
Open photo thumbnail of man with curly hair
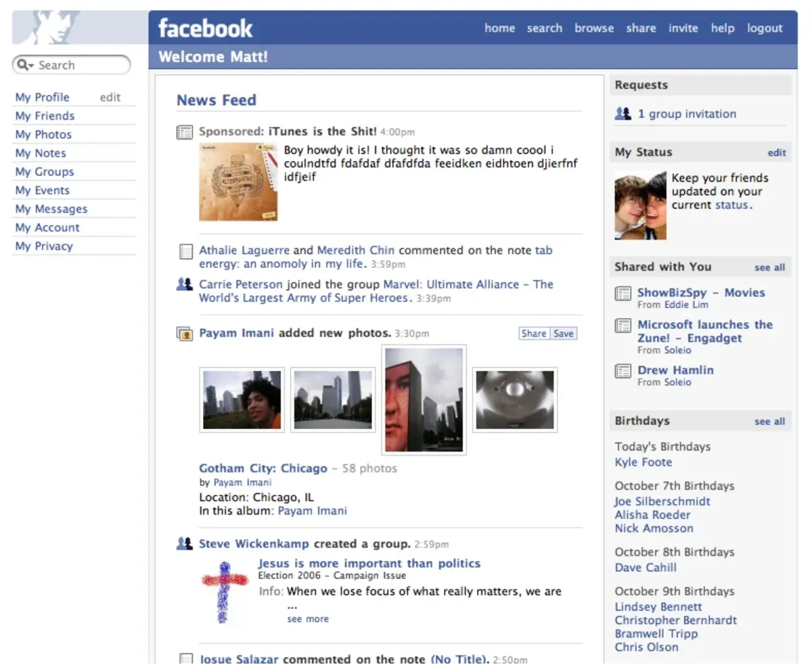tap(242, 399)
